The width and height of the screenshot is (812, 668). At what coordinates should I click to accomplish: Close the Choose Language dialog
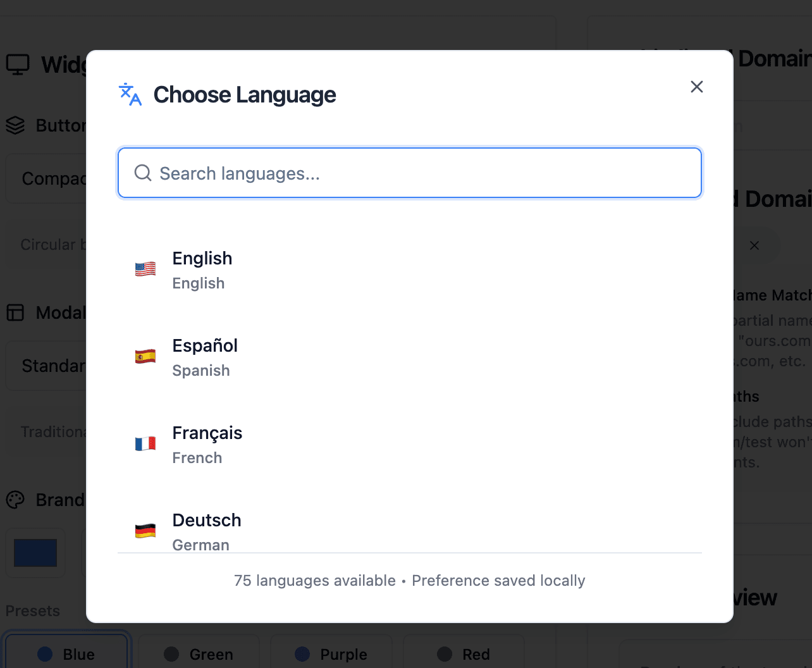[697, 87]
